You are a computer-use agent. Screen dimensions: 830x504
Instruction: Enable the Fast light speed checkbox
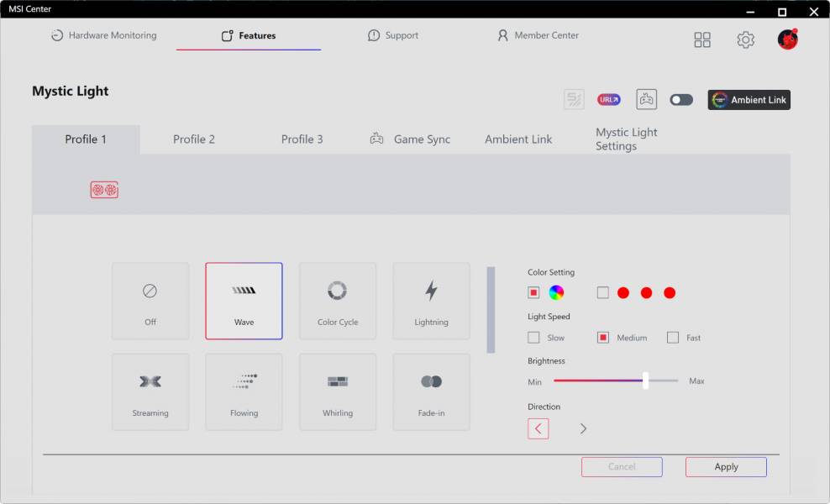673,338
